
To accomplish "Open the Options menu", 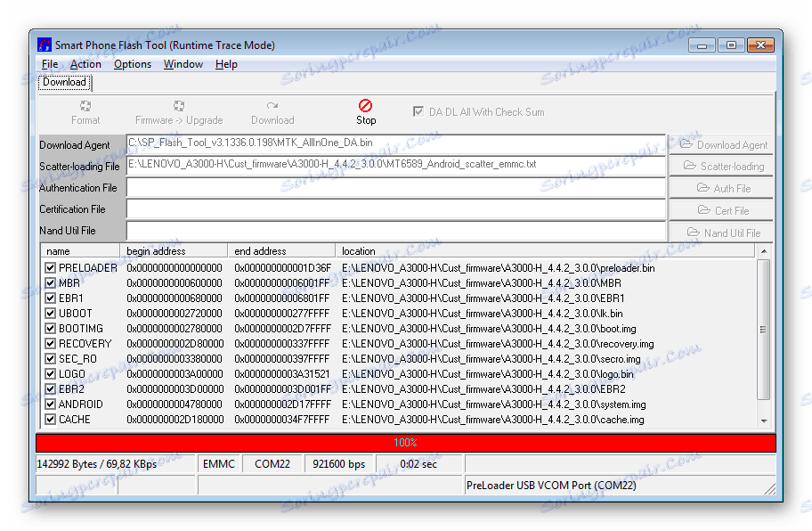I will click(133, 64).
